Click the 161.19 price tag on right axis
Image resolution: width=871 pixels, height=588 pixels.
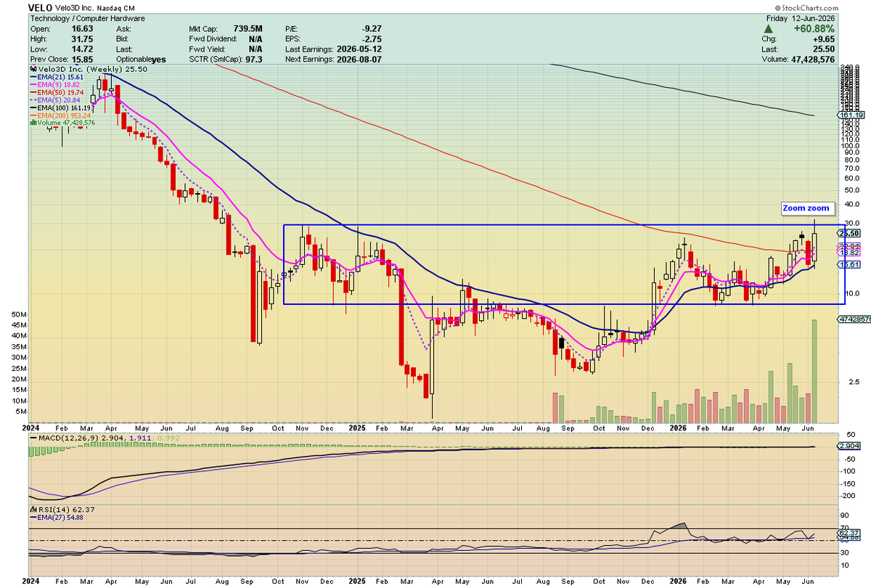(x=849, y=115)
